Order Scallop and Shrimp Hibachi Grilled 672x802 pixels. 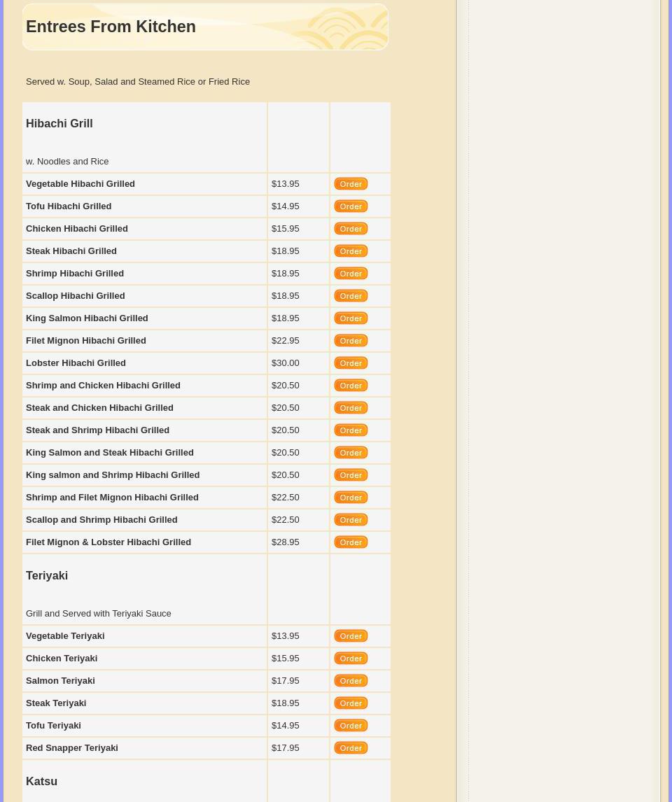click(351, 520)
